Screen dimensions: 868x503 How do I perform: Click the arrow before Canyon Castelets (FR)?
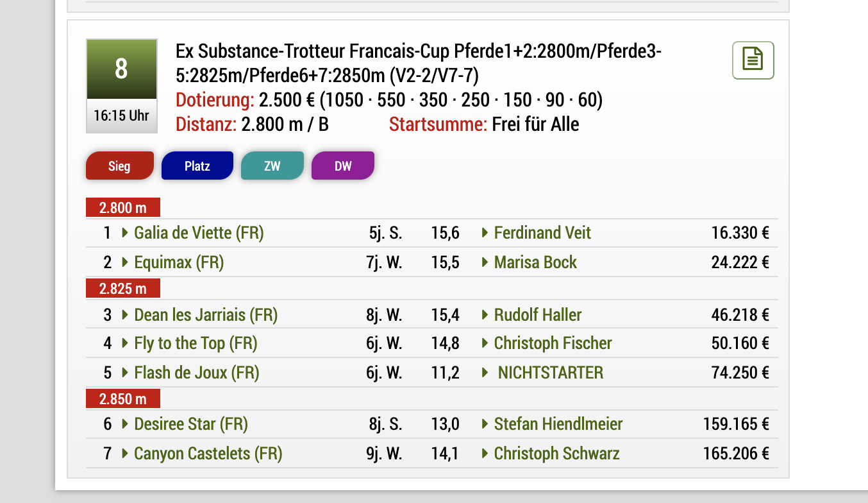click(125, 454)
